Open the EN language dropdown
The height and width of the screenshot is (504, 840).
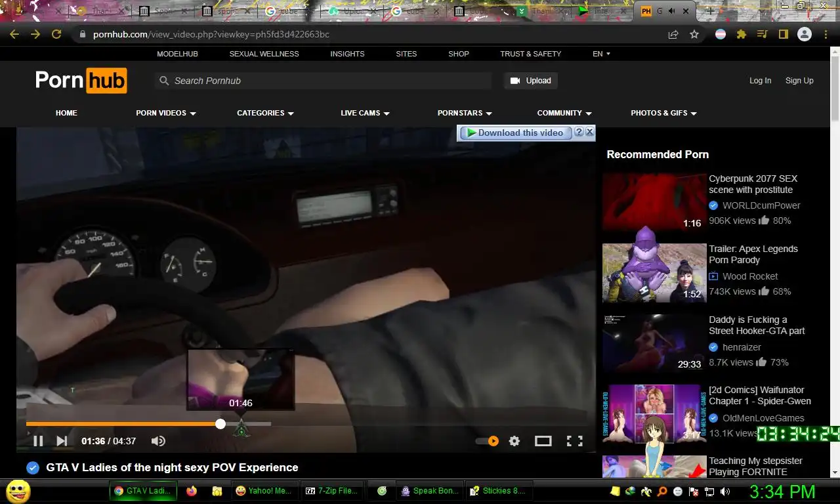pos(601,54)
